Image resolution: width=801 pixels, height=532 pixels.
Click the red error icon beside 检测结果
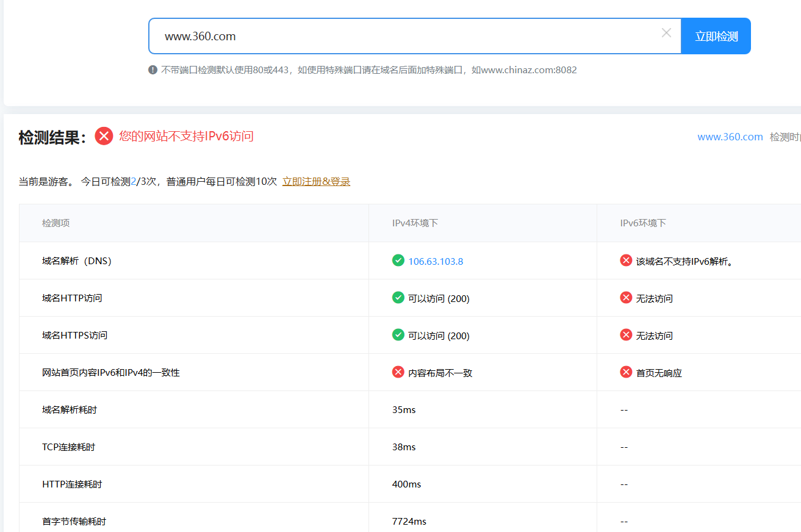click(x=104, y=136)
